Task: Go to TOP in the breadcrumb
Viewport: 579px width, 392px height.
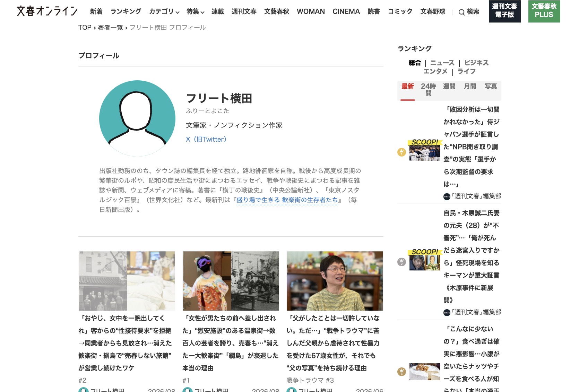Action: (85, 27)
